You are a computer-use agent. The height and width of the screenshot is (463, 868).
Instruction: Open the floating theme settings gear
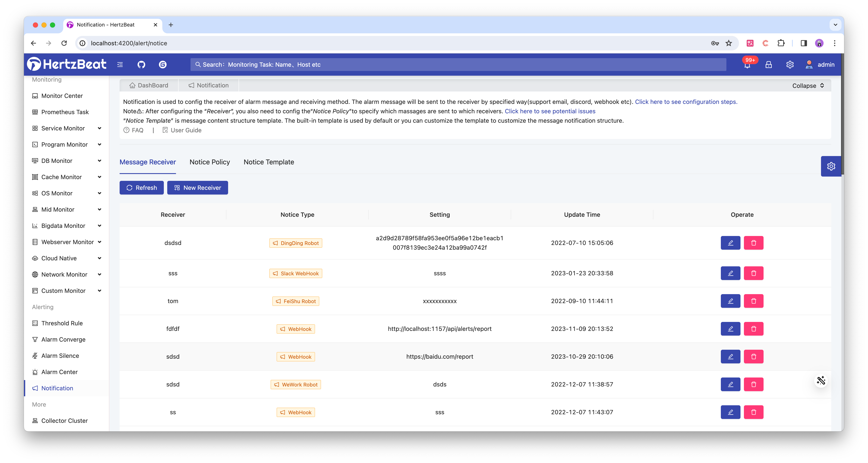pos(831,166)
